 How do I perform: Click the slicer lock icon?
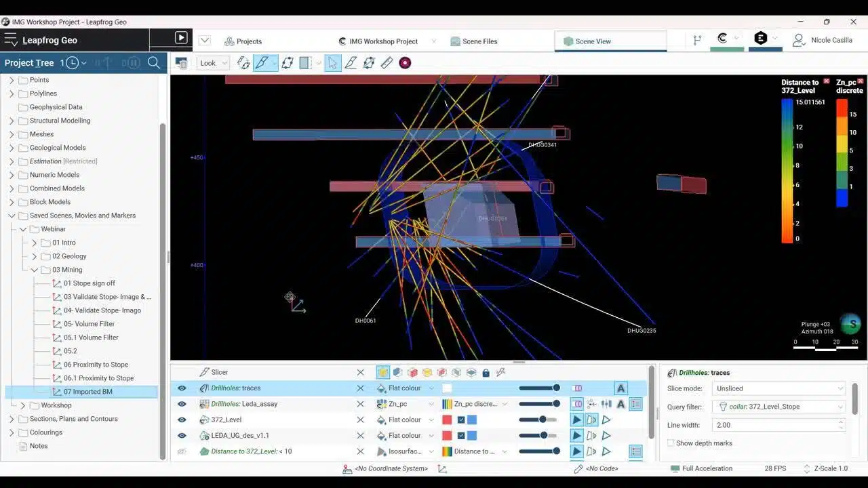tap(486, 372)
